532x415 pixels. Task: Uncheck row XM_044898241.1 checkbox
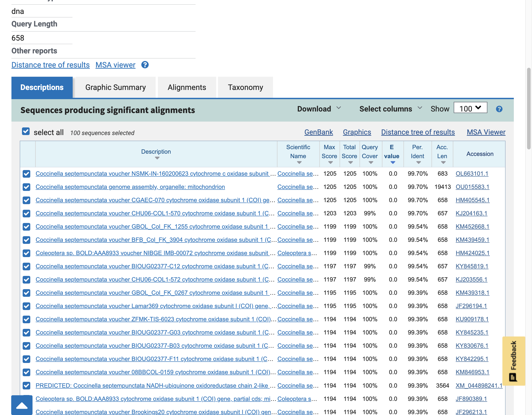pyautogui.click(x=26, y=386)
